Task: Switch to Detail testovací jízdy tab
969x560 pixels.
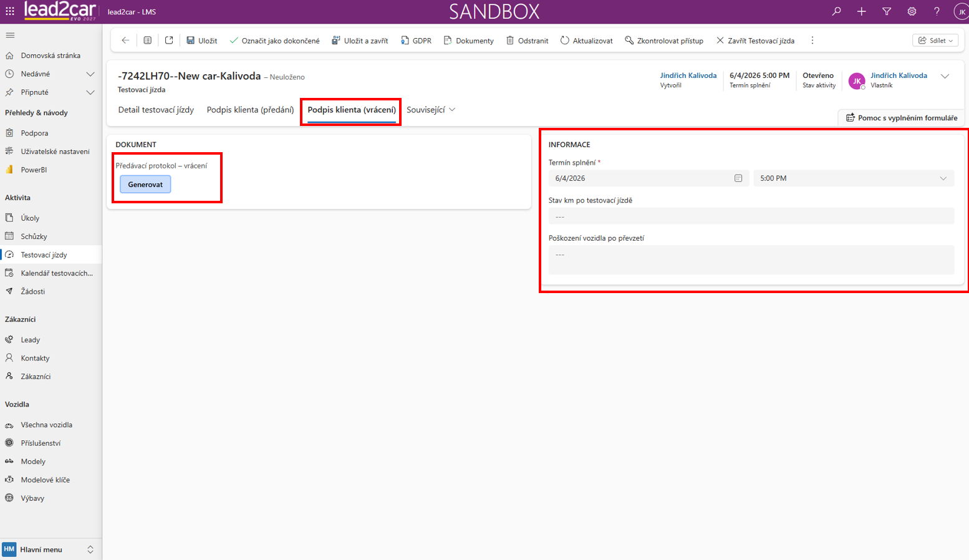Action: coord(156,110)
